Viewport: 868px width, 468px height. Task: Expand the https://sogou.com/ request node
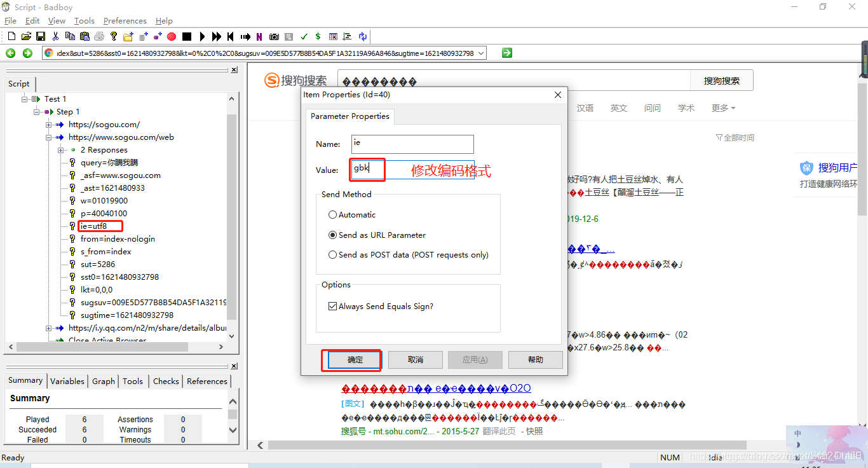(x=49, y=125)
